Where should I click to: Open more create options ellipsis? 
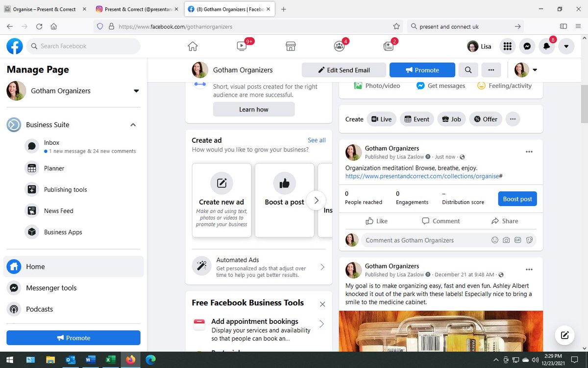[x=513, y=119]
